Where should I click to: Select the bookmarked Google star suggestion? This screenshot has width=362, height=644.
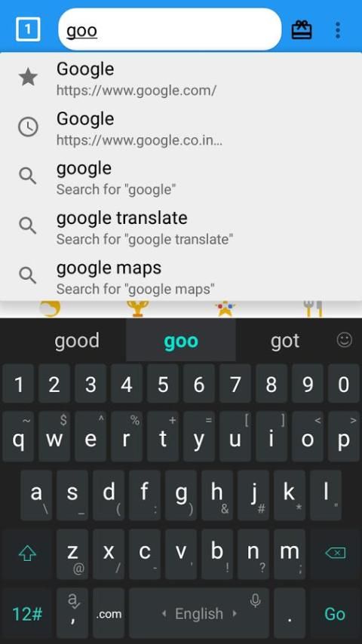click(181, 78)
